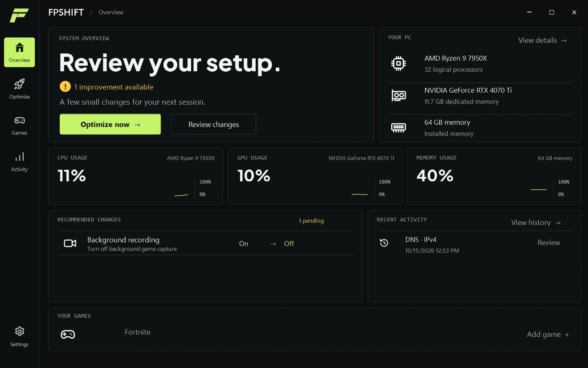Open View details for your PC
This screenshot has width=588, height=368.
[543, 41]
